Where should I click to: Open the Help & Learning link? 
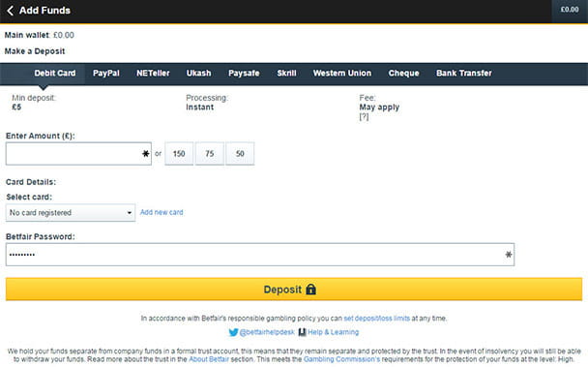333,332
